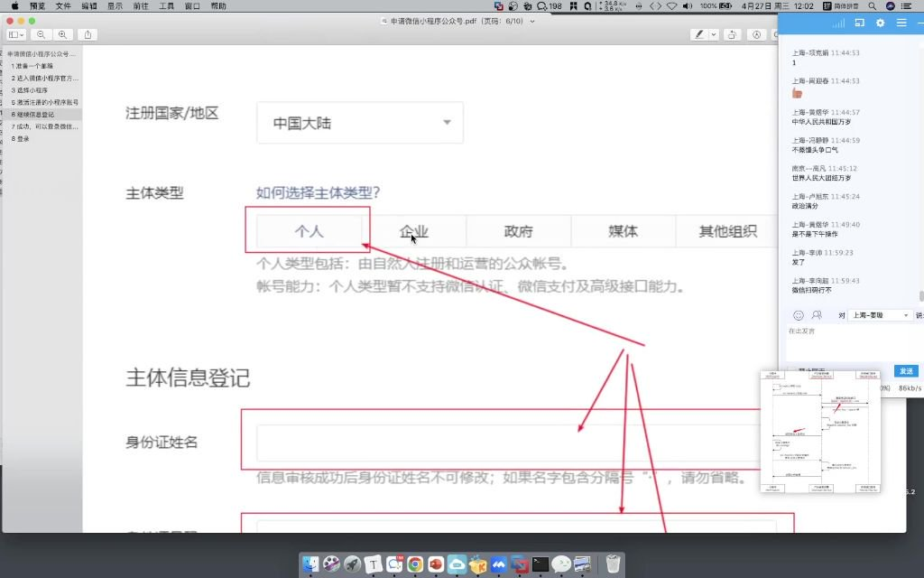This screenshot has height=578, width=924.
Task: Open Launchpad rocket icon in Dock
Action: tap(353, 564)
